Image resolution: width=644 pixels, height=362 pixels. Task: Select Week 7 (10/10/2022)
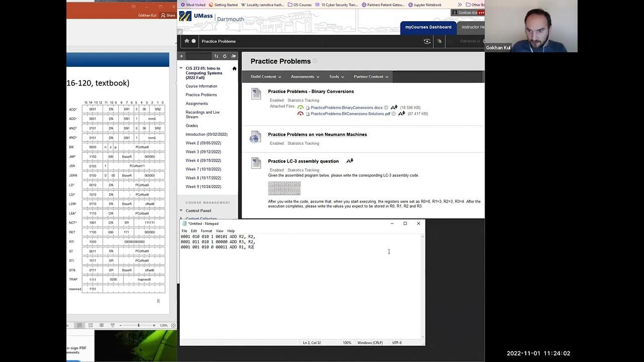pyautogui.click(x=203, y=169)
